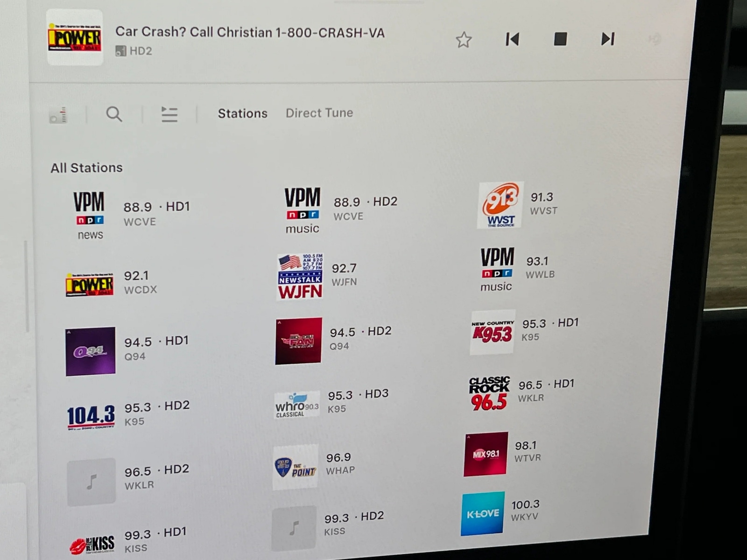747x560 pixels.
Task: Switch to the Stations tab
Action: [242, 113]
